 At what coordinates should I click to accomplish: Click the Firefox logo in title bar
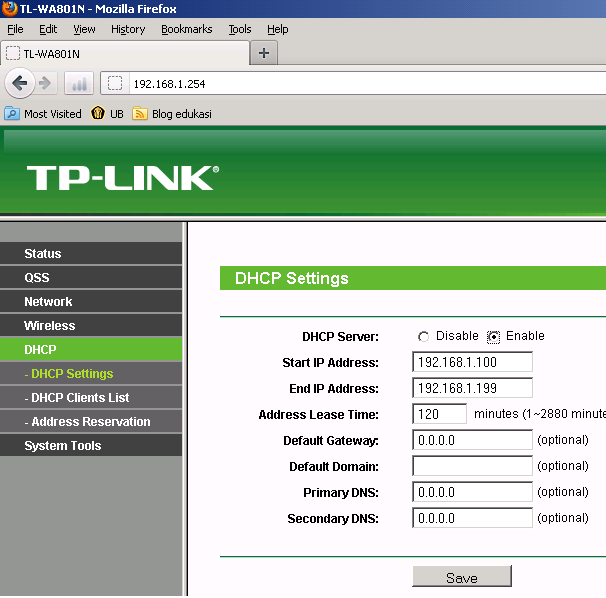click(x=9, y=9)
